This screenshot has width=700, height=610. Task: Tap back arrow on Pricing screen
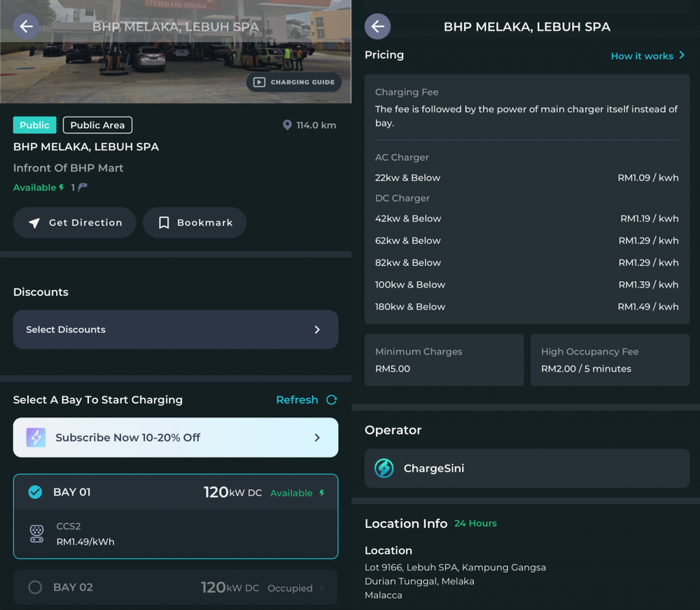[378, 27]
